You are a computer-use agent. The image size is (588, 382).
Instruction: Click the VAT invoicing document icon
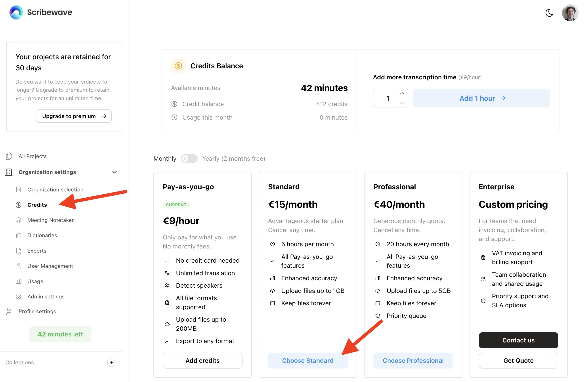coord(483,258)
